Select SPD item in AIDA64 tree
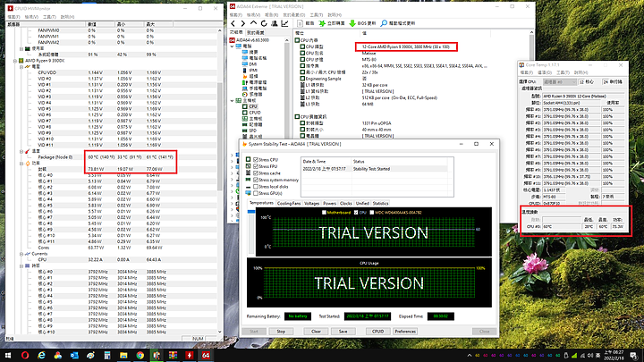 point(252,130)
